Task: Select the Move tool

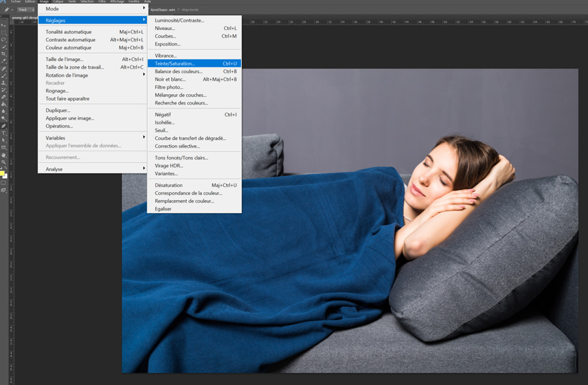Action: pos(4,25)
